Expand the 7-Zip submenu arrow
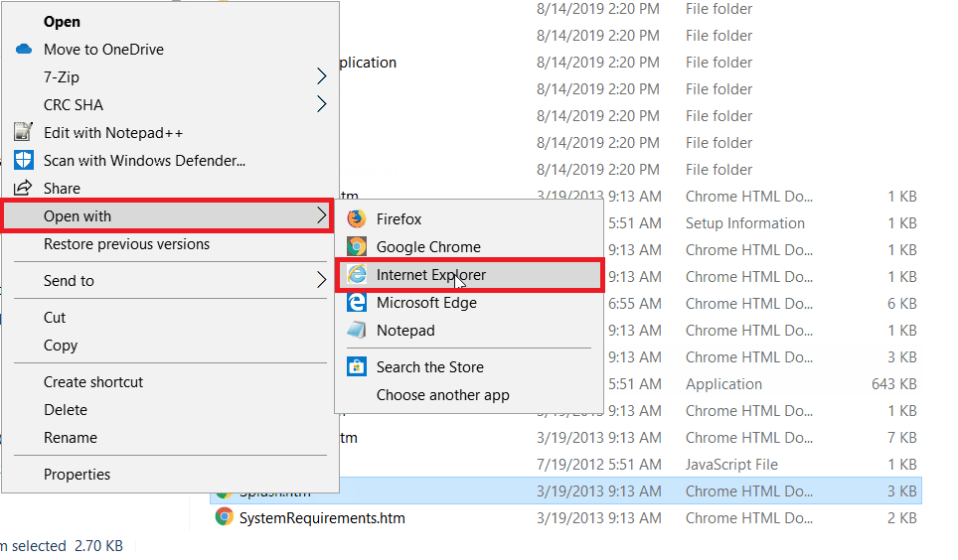Image resolution: width=958 pixels, height=560 pixels. (321, 77)
